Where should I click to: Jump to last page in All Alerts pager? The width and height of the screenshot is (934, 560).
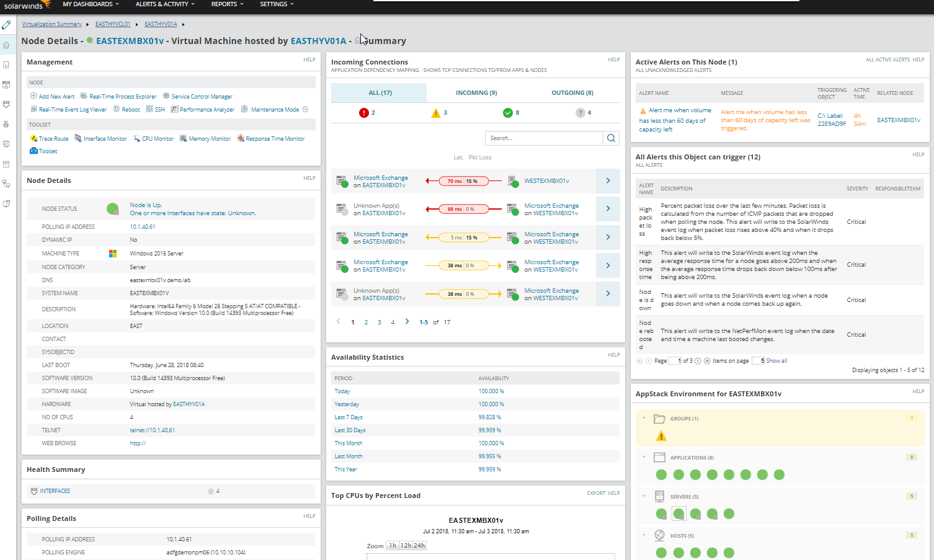pos(707,361)
